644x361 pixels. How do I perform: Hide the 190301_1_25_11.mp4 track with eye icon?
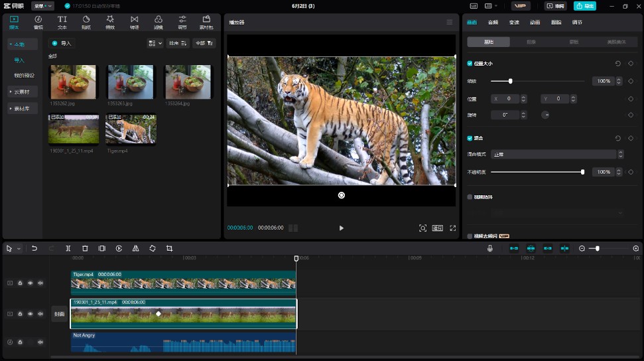[31, 314]
